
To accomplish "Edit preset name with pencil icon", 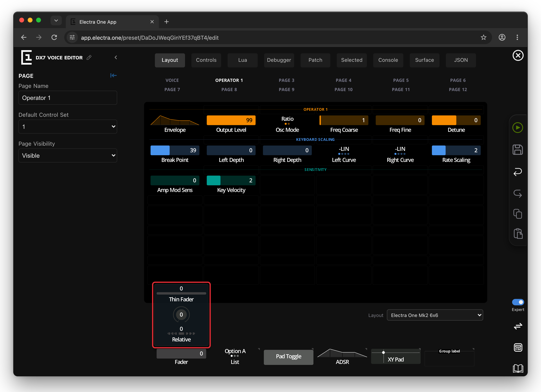I will 89,57.
